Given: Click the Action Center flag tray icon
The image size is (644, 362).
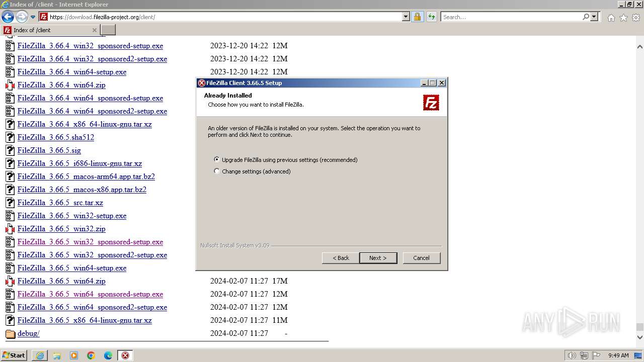Looking at the screenshot, I should [596, 355].
